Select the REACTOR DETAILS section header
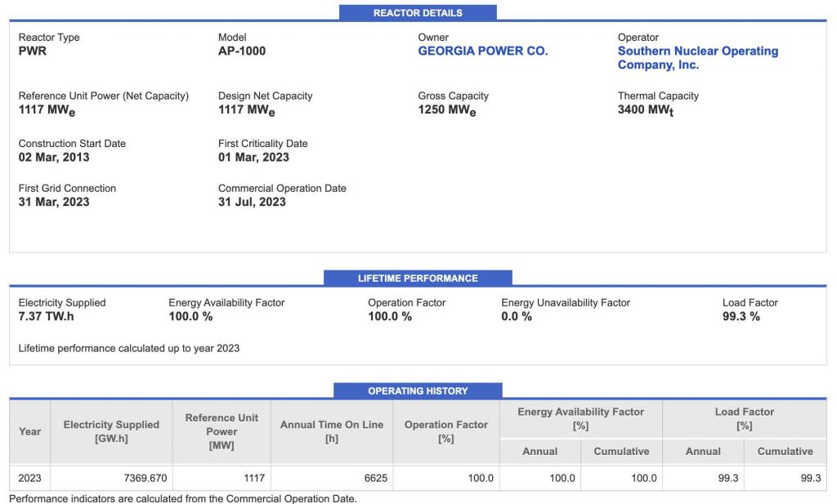Image resolution: width=837 pixels, height=504 pixels. (418, 13)
